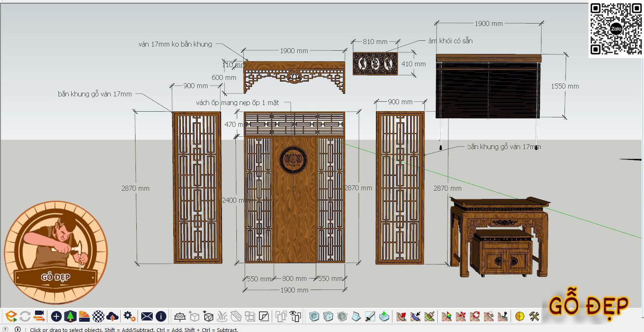Click the black cube with down arrow icon

tap(208, 316)
